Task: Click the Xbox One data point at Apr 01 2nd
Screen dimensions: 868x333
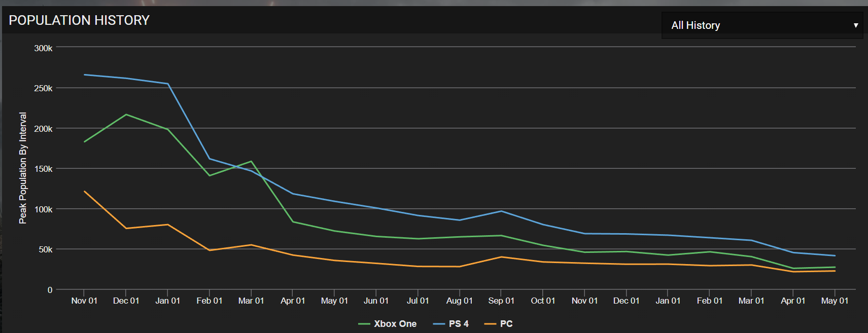Action: [x=793, y=268]
